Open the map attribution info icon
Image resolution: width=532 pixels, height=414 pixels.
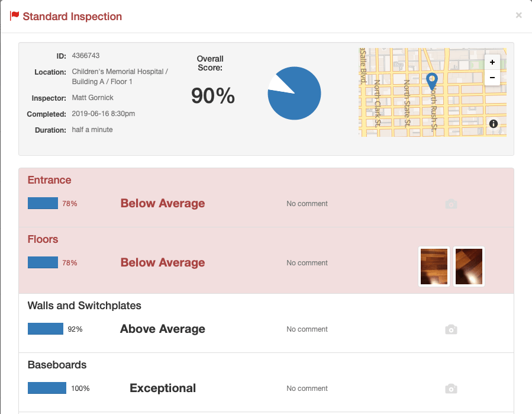pyautogui.click(x=493, y=124)
